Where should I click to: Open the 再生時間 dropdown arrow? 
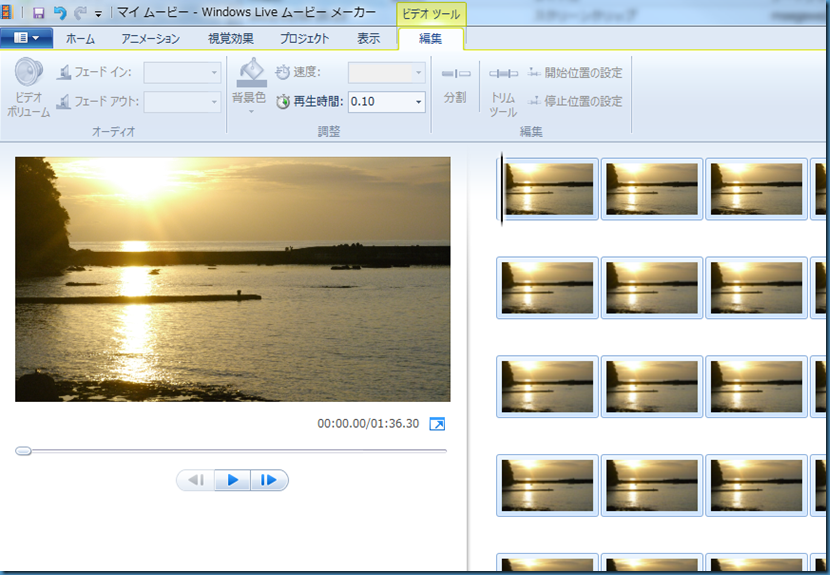coord(419,102)
